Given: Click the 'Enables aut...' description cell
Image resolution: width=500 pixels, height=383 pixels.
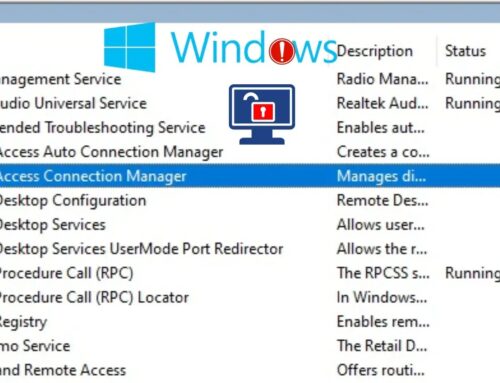Looking at the screenshot, I should 381,128.
